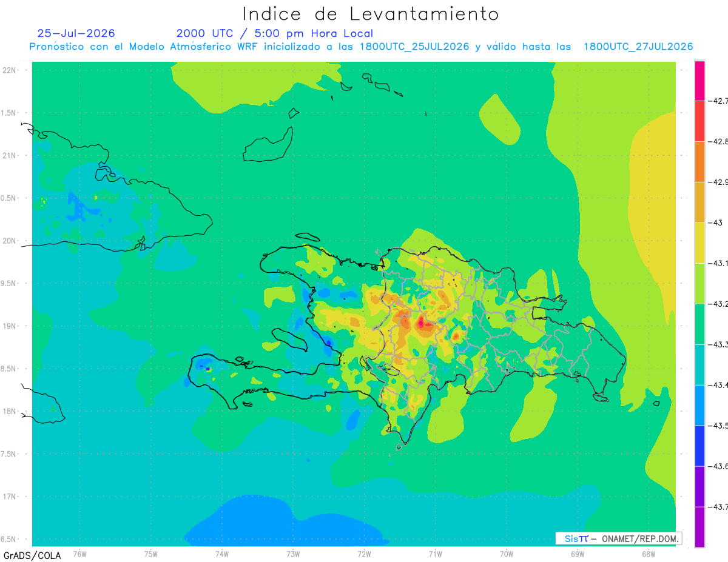Pick the red swatch between -42.7 and -42.8

(699, 121)
